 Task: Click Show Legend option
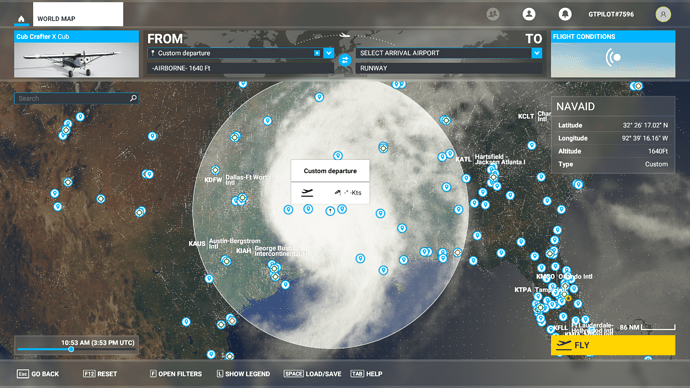243,374
